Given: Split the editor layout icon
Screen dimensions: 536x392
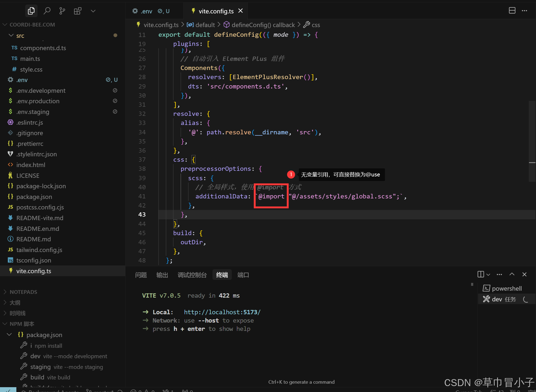Looking at the screenshot, I should 512,11.
